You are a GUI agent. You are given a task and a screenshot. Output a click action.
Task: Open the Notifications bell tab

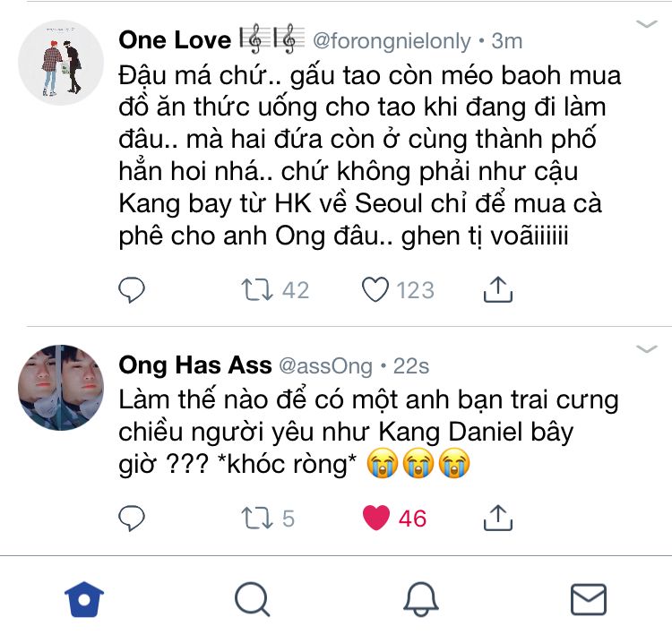pyautogui.click(x=420, y=599)
